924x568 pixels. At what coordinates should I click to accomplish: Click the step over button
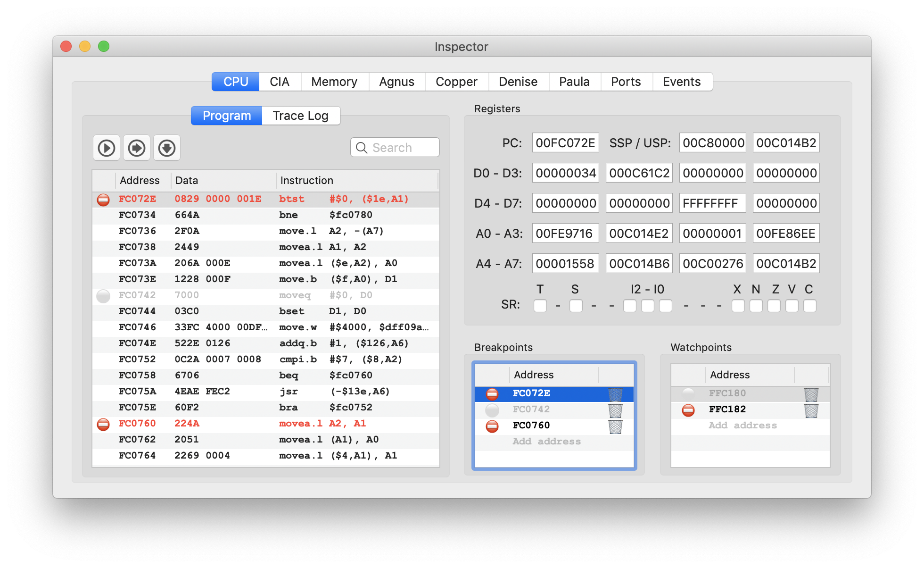tap(137, 148)
